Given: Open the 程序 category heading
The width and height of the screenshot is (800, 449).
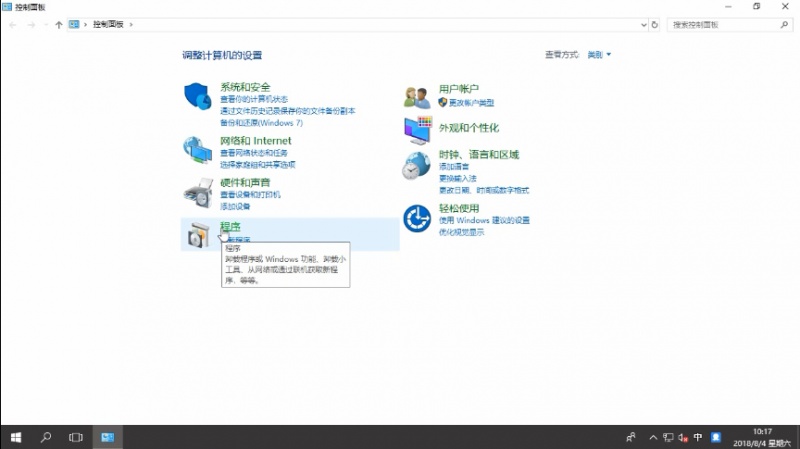Looking at the screenshot, I should pyautogui.click(x=230, y=226).
